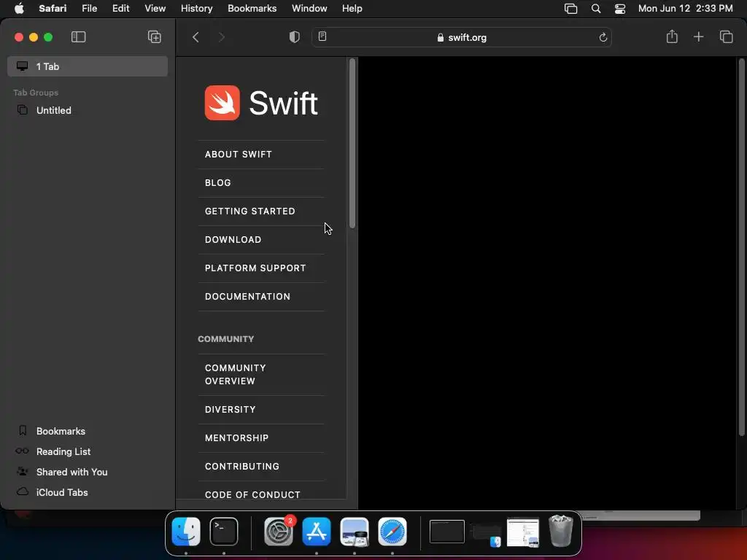The width and height of the screenshot is (747, 560).
Task: Open the Window menu
Action: tap(309, 9)
